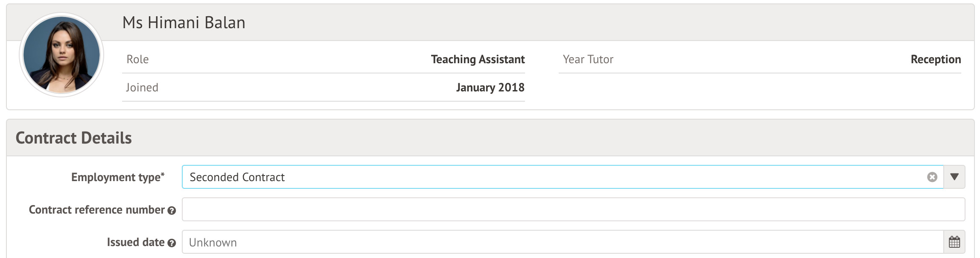Click the Seconded Contract combo box field
The height and width of the screenshot is (258, 980).
555,177
